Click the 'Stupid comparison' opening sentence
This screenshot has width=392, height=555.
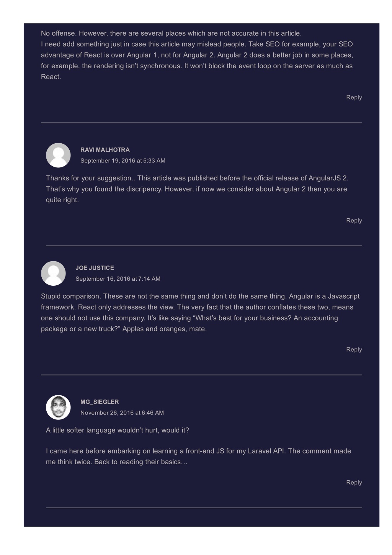point(71,296)
